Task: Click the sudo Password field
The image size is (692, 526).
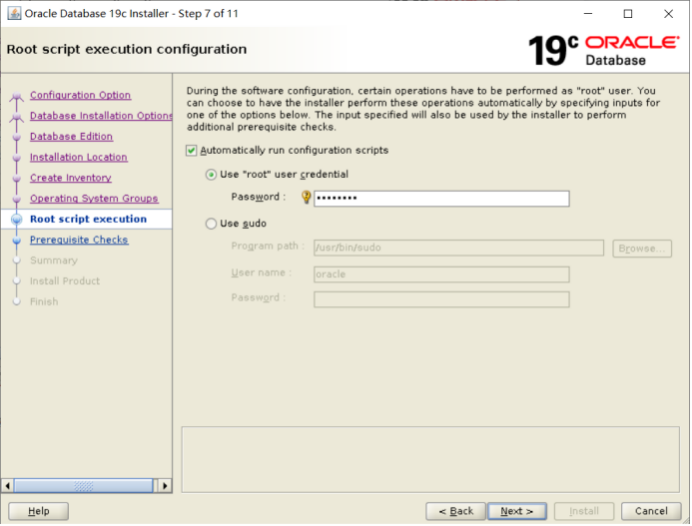Action: coord(441,299)
